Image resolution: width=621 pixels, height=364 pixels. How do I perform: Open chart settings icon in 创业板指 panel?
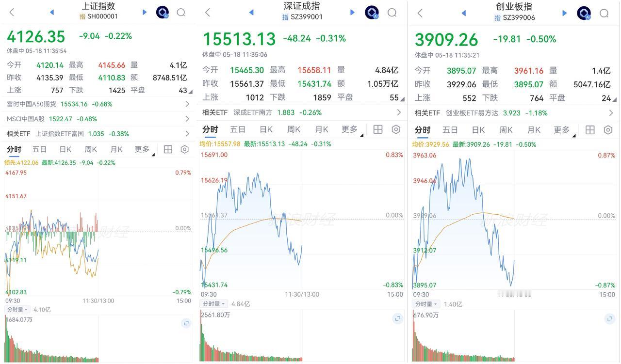608,130
